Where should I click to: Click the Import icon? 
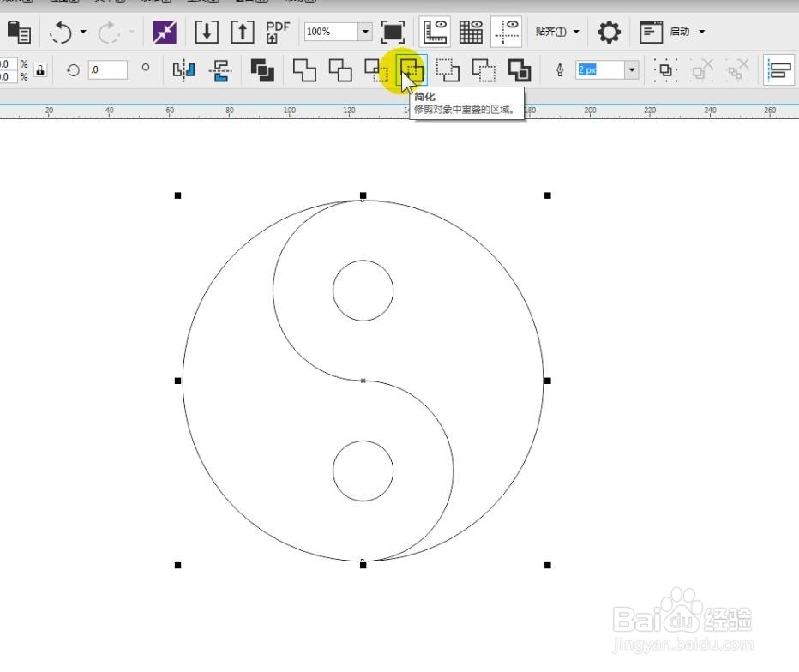pos(207,32)
